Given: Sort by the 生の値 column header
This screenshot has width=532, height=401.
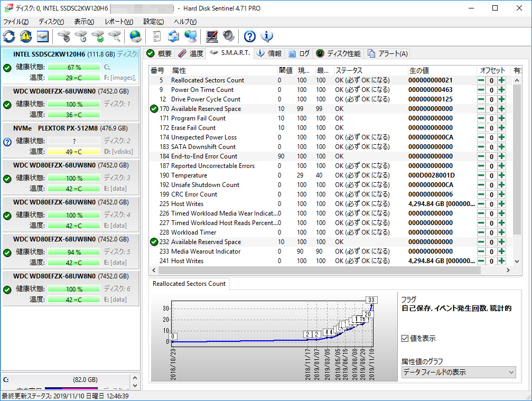Looking at the screenshot, I should (442, 71).
